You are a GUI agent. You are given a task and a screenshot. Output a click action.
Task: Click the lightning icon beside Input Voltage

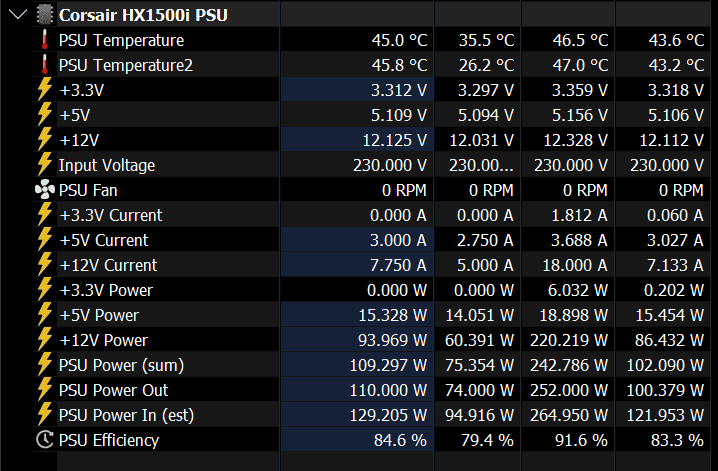click(x=44, y=164)
